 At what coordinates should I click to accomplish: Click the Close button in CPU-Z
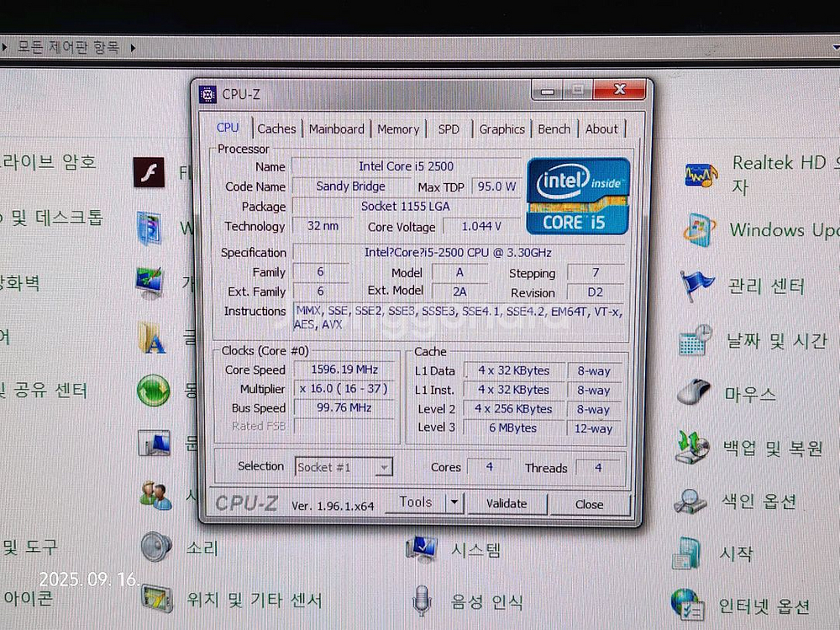coord(589,504)
